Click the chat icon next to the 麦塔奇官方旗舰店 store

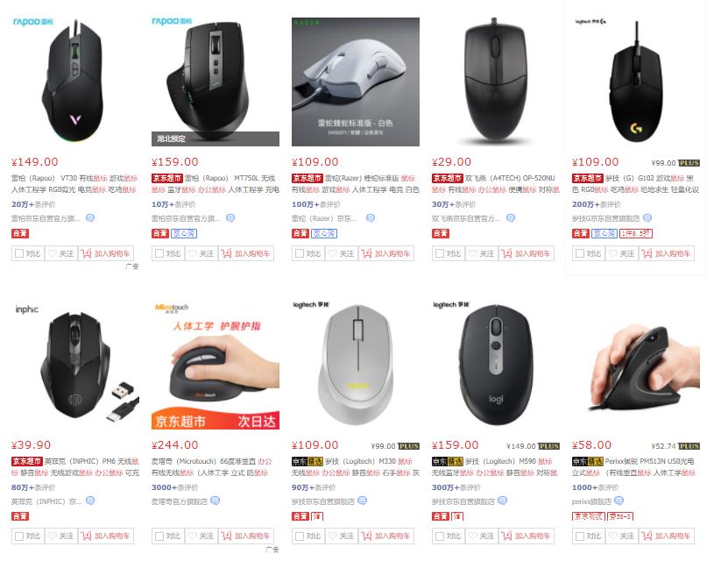(215, 501)
